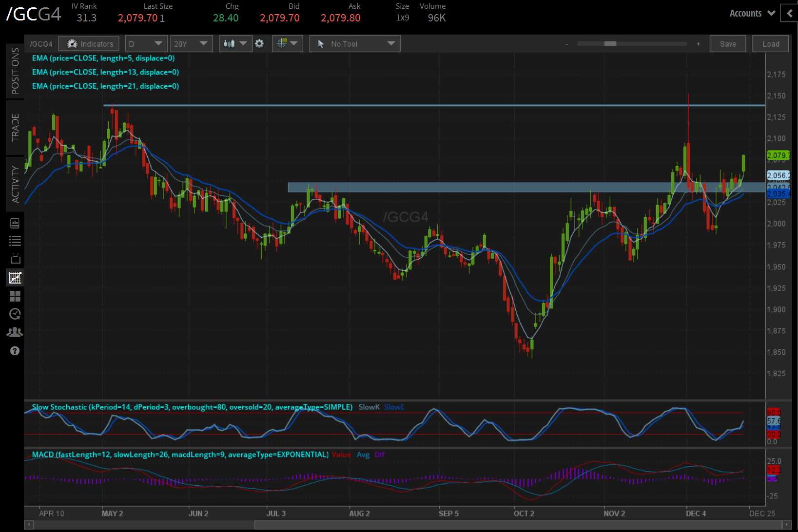Open the Indicators panel
Image resolution: width=798 pixels, height=532 pixels.
pyautogui.click(x=89, y=44)
